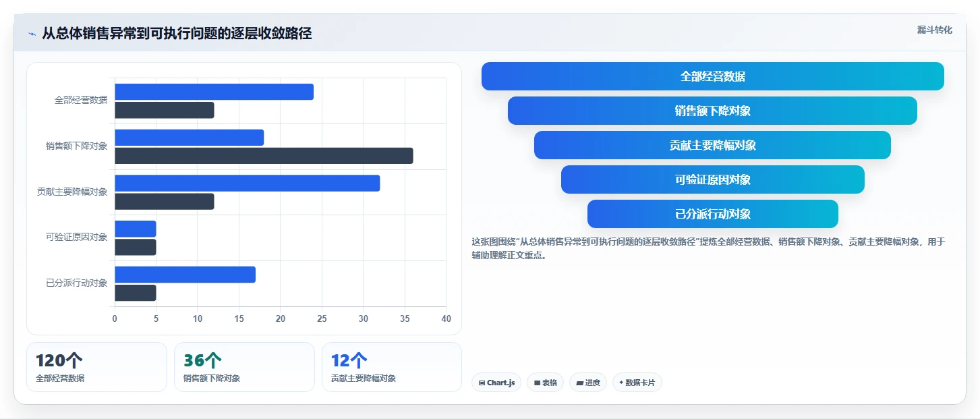
Task: Click the 表格 tag chip
Action: 545,383
